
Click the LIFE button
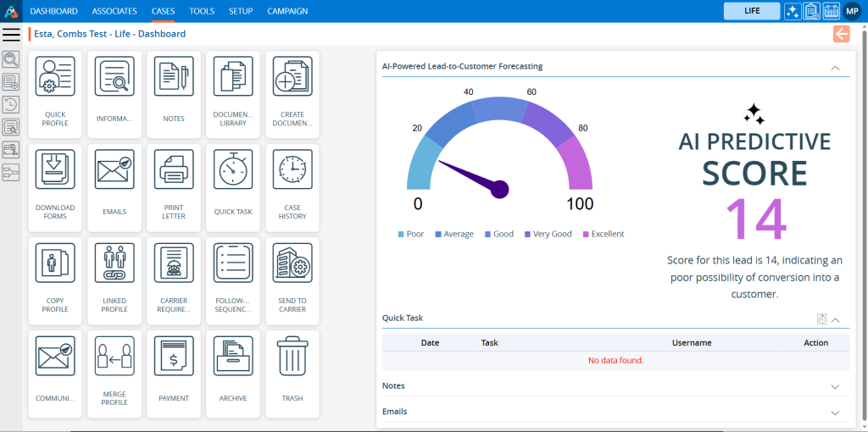coord(751,11)
